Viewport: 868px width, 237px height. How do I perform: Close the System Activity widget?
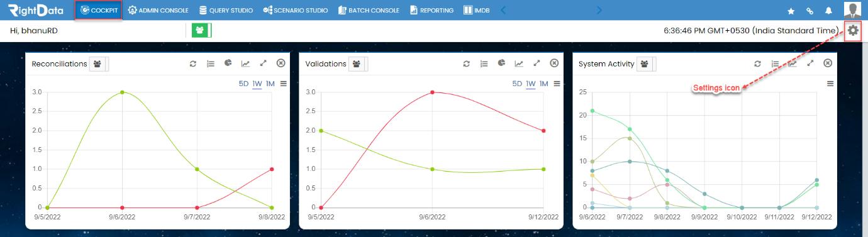828,63
